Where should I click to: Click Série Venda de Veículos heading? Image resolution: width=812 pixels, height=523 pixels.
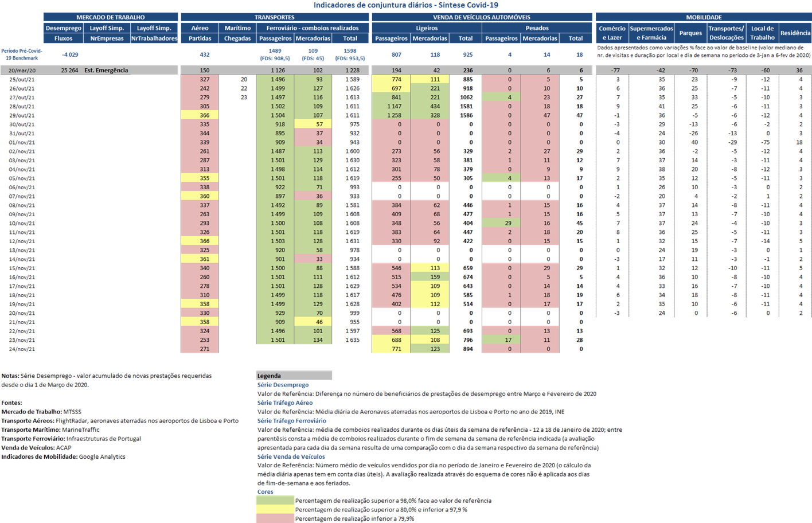(291, 456)
